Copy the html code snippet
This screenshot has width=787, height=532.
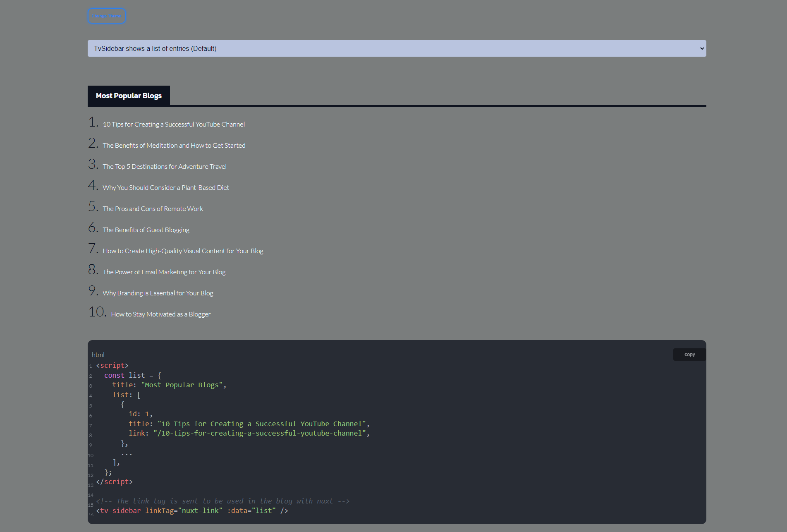[689, 355]
